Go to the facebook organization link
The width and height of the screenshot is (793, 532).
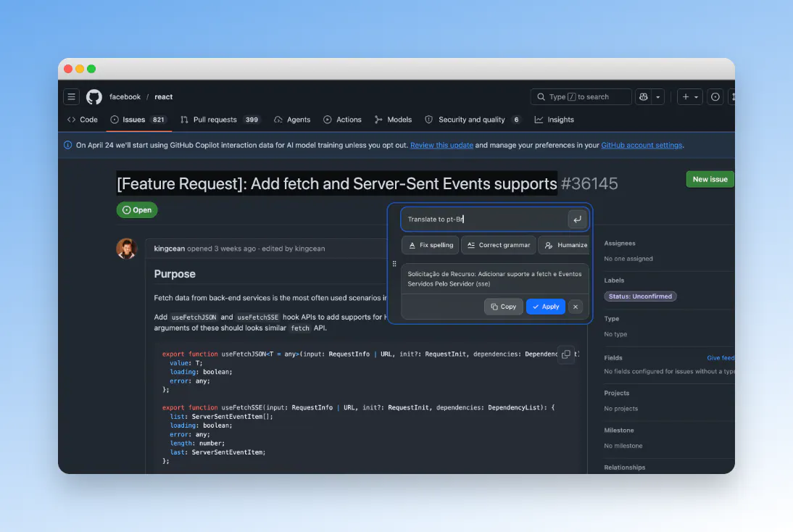pos(125,96)
